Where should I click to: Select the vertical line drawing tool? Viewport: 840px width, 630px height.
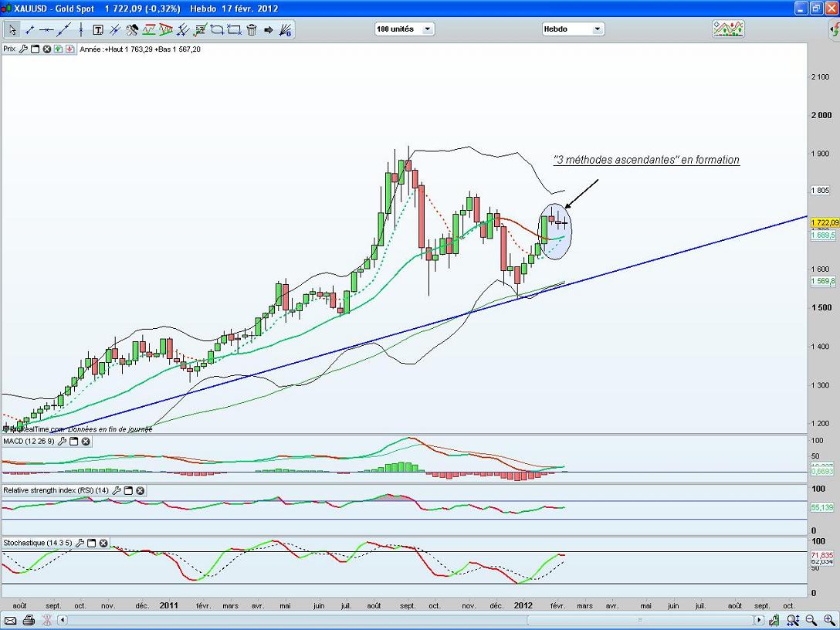coord(81,30)
